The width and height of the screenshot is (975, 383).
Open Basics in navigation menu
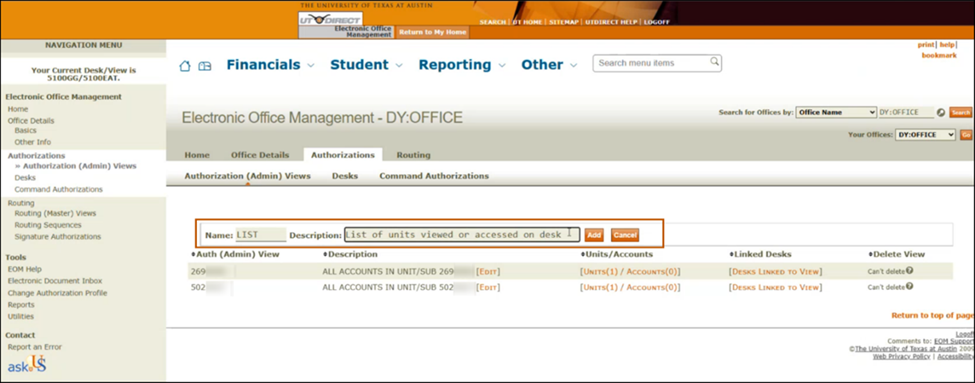(25, 131)
